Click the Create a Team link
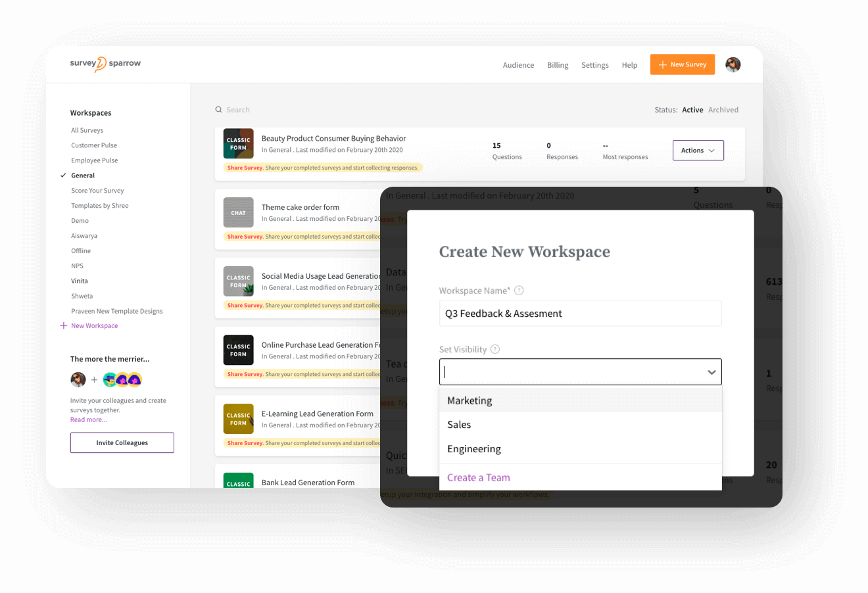 click(x=478, y=477)
